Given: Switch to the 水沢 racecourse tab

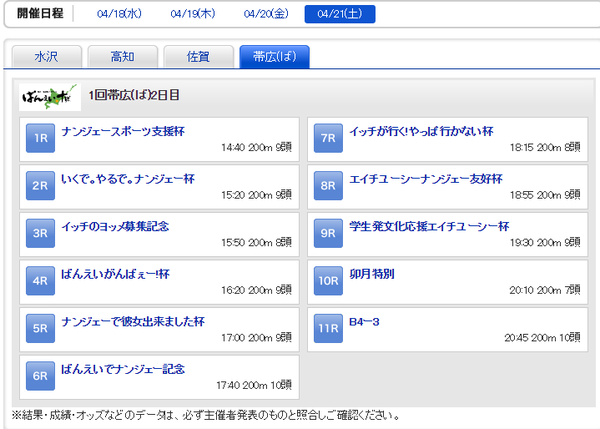Looking at the screenshot, I should point(47,57).
